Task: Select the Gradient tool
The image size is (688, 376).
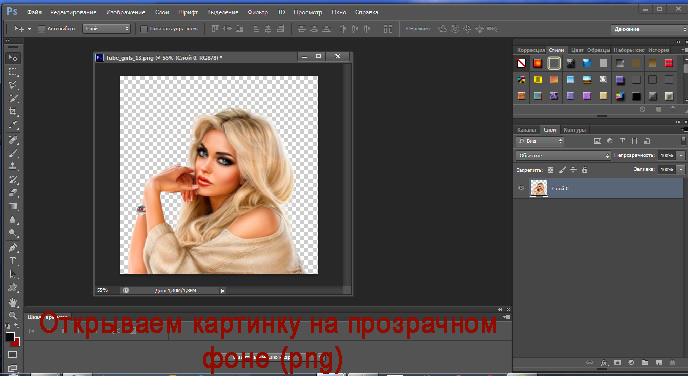Action: coord(13,206)
